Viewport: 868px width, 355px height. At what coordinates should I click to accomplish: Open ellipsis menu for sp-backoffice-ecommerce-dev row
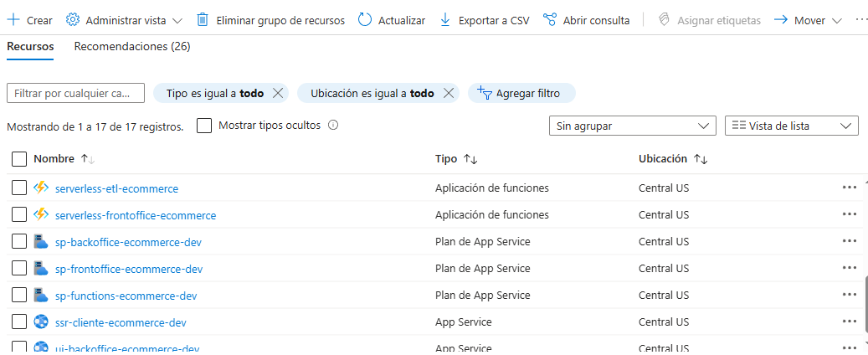[850, 242]
